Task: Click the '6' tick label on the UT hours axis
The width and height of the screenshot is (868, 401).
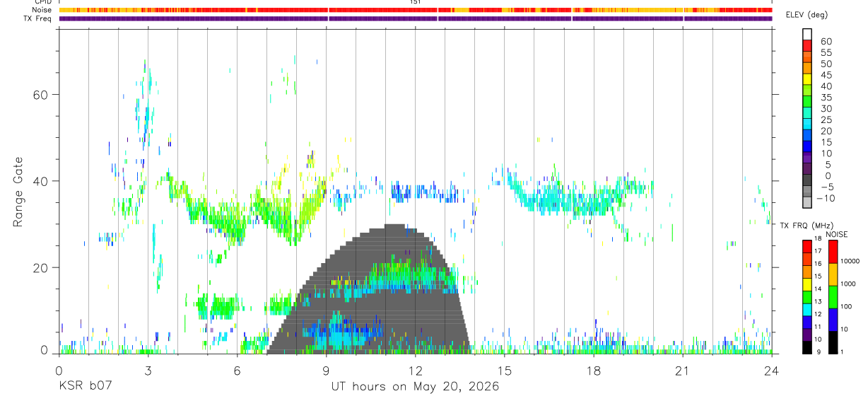Action: click(x=237, y=371)
